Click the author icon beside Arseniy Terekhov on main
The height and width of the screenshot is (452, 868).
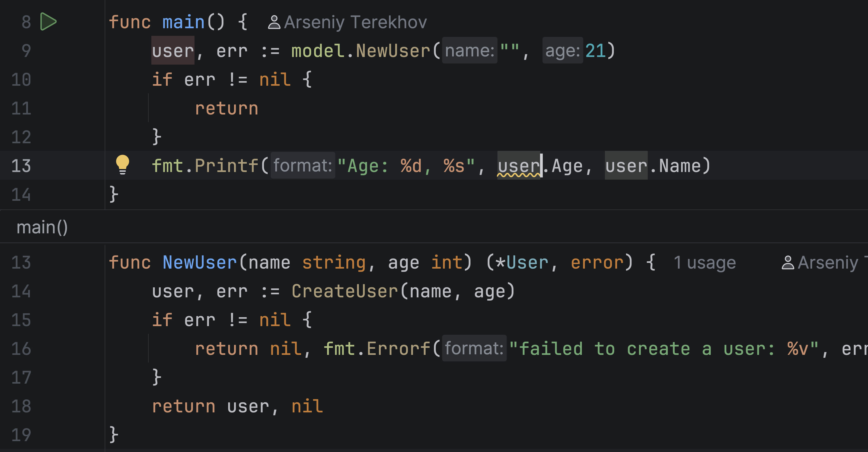tap(274, 22)
